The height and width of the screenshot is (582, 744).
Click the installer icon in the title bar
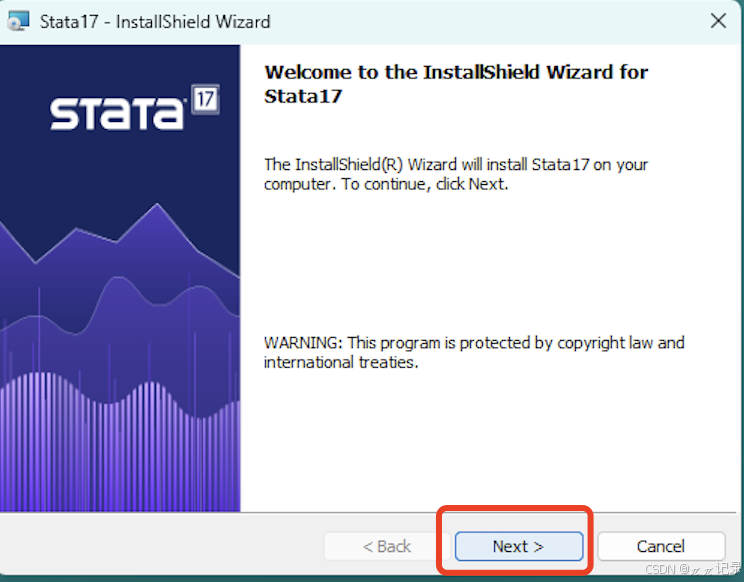tap(19, 21)
